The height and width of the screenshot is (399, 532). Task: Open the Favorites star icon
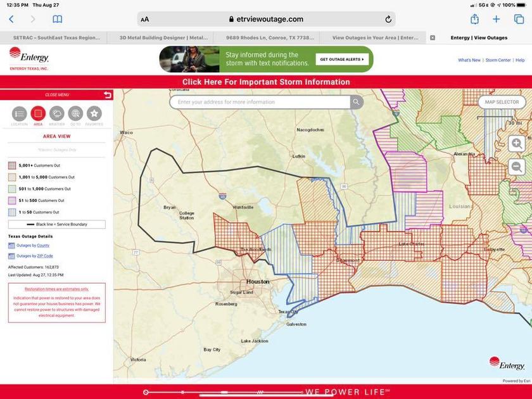point(94,113)
